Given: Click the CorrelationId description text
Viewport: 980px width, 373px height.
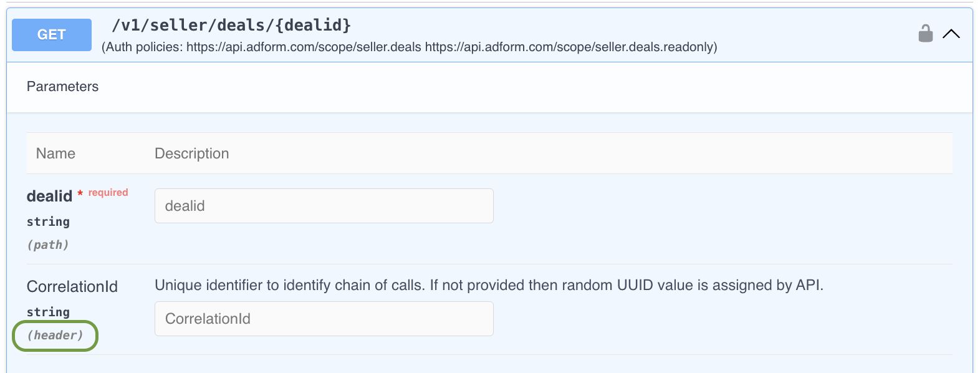Looking at the screenshot, I should pyautogui.click(x=489, y=285).
